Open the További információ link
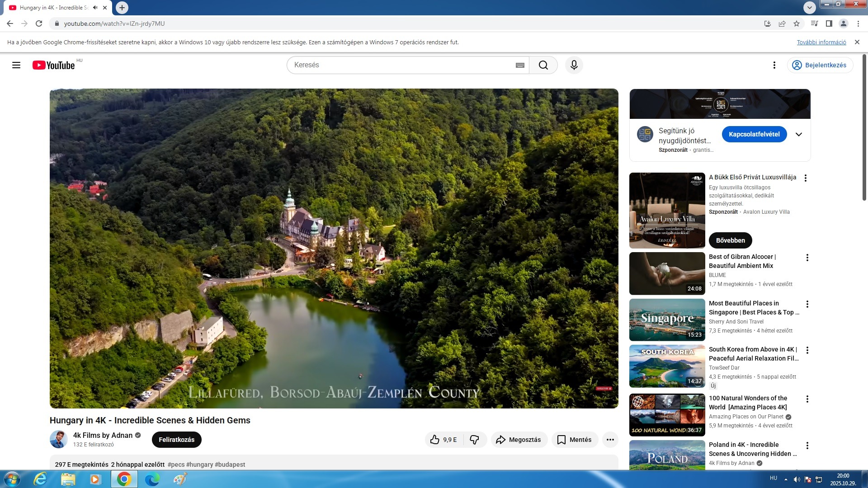This screenshot has height=488, width=868. [821, 42]
